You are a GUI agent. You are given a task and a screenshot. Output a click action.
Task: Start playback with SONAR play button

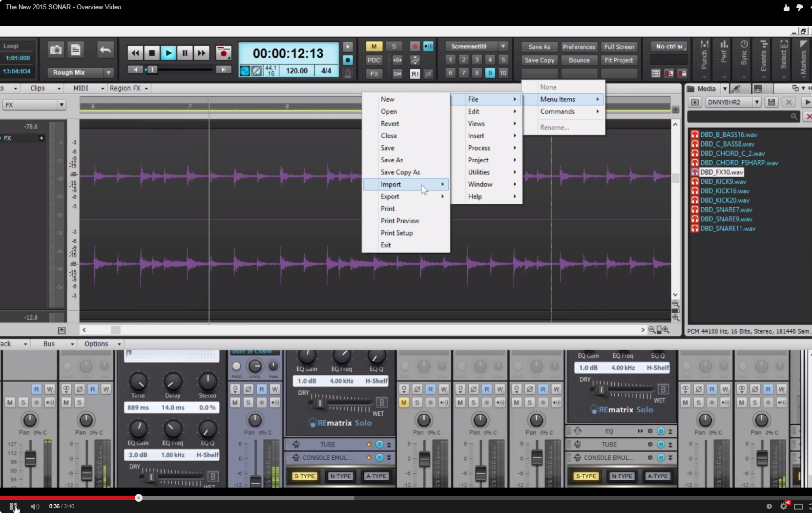168,53
